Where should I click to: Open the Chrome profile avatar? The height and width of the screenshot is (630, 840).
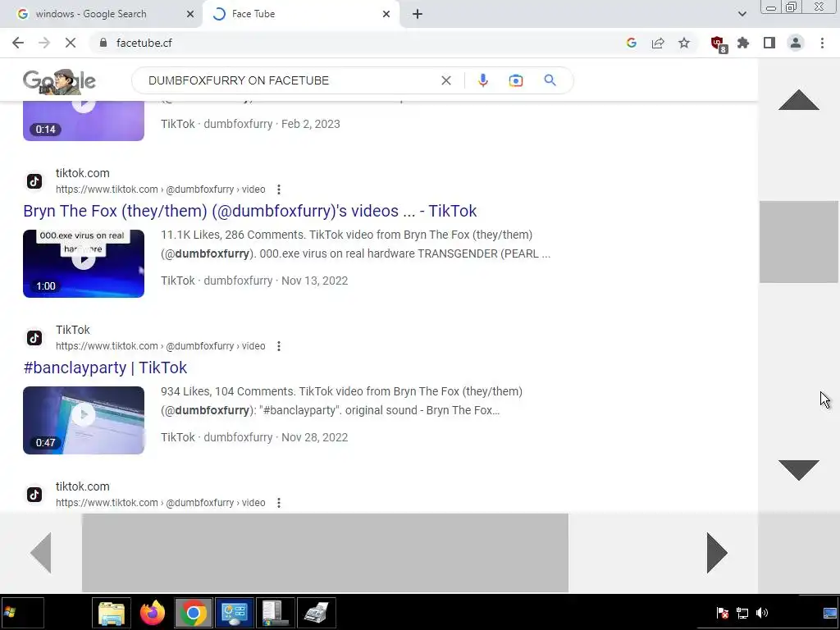(x=796, y=43)
